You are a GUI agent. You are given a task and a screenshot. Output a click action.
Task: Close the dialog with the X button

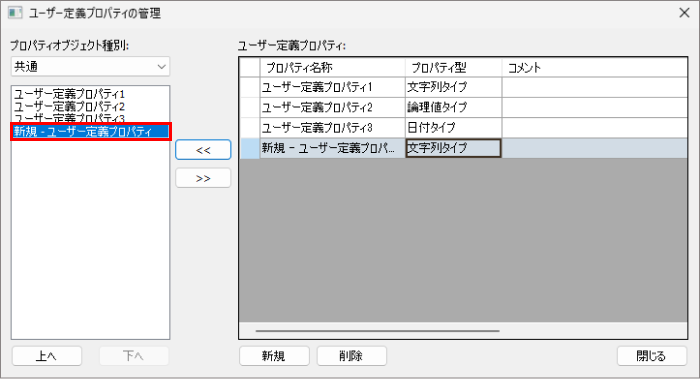tap(684, 13)
